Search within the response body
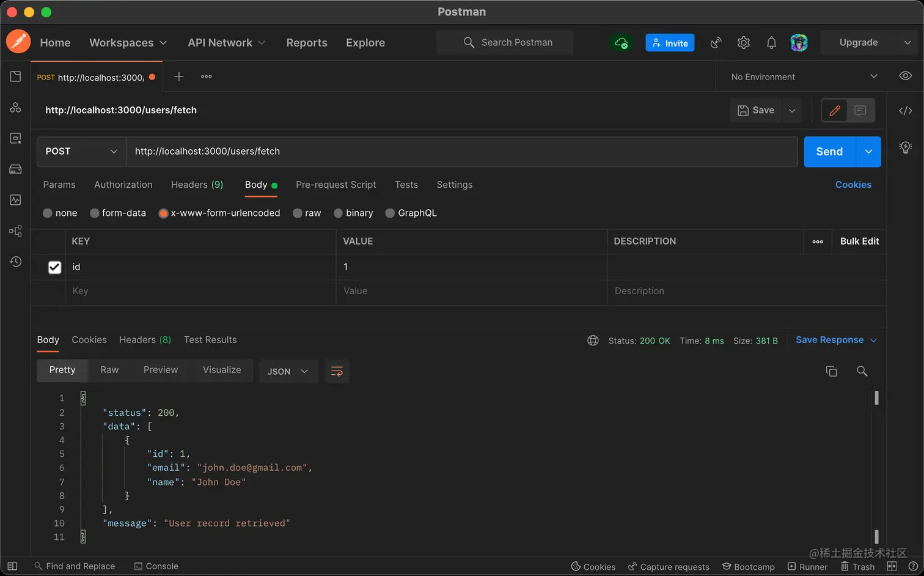 (x=862, y=371)
